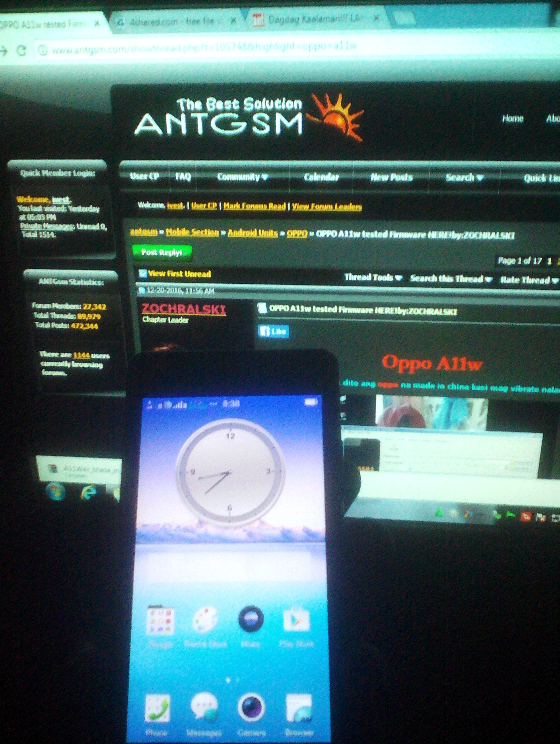Click the browser forward arrow
Image resolution: width=560 pixels, height=744 pixels.
click(x=3, y=51)
